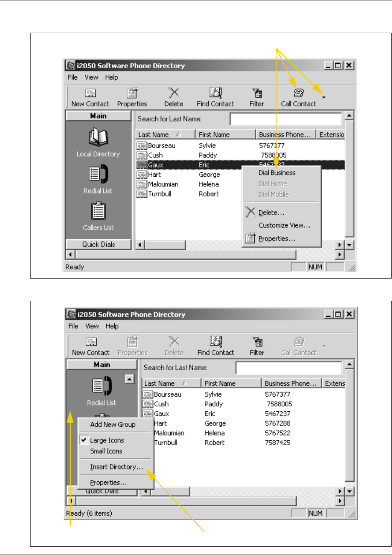Open Call Contact dropdown arrow in top window

[x=324, y=98]
